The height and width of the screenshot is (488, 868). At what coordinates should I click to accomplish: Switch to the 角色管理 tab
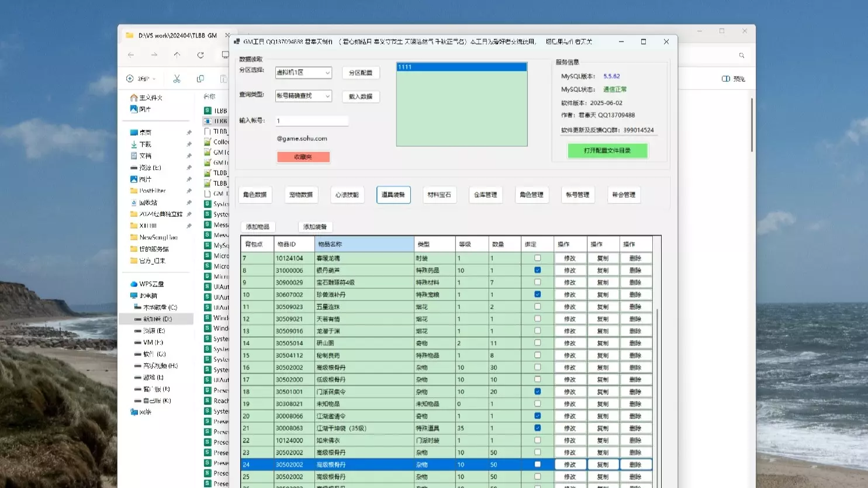[x=531, y=195]
